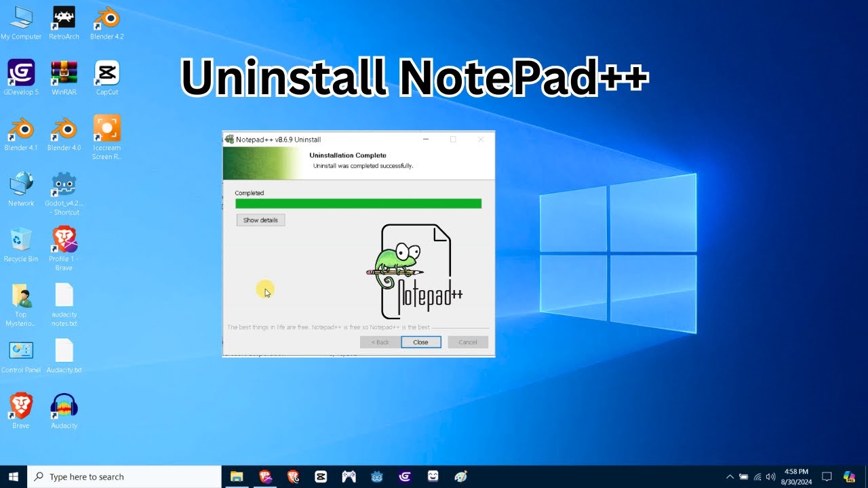Select the Control Panel desktop icon
Image resolution: width=868 pixels, height=488 pixels.
coord(21,356)
